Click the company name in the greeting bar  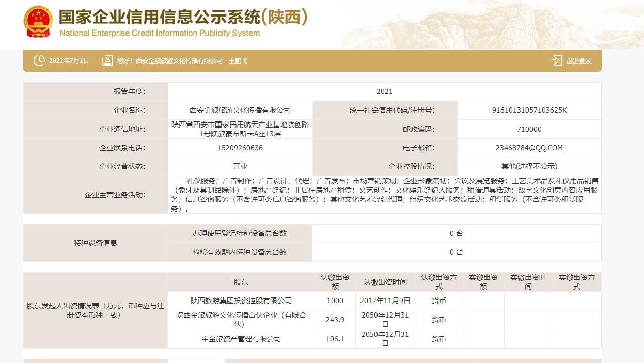179,61
